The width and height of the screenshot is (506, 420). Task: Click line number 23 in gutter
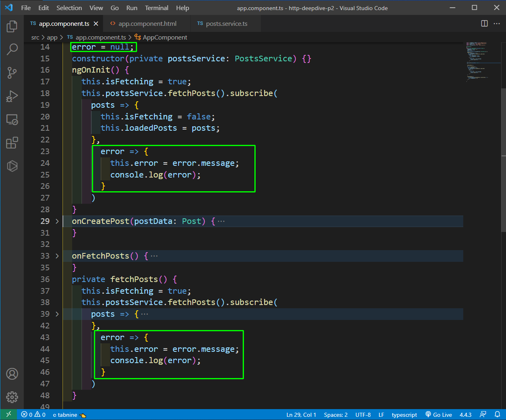(x=45, y=151)
